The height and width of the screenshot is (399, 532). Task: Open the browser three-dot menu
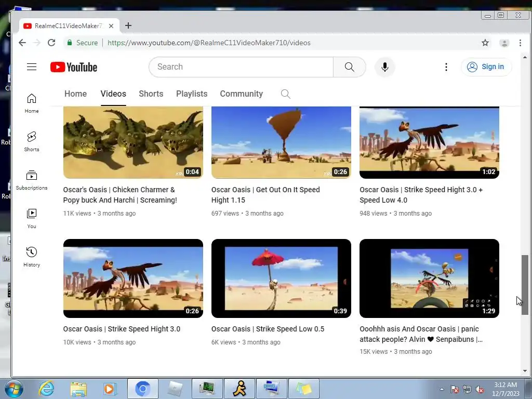tap(520, 43)
